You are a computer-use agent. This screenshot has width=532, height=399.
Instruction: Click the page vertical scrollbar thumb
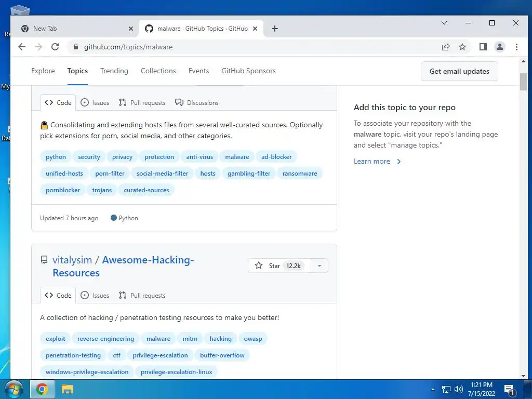pos(523,82)
